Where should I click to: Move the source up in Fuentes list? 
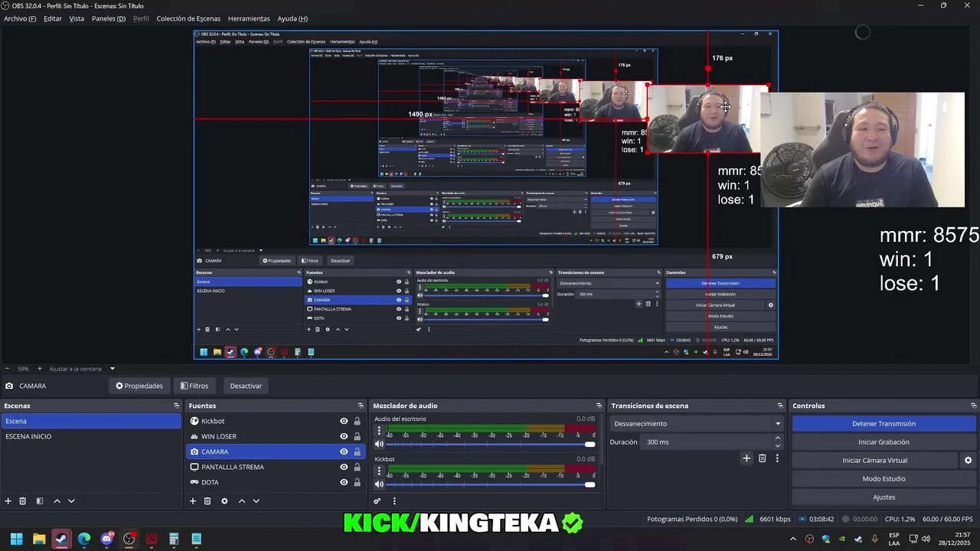[x=242, y=501]
